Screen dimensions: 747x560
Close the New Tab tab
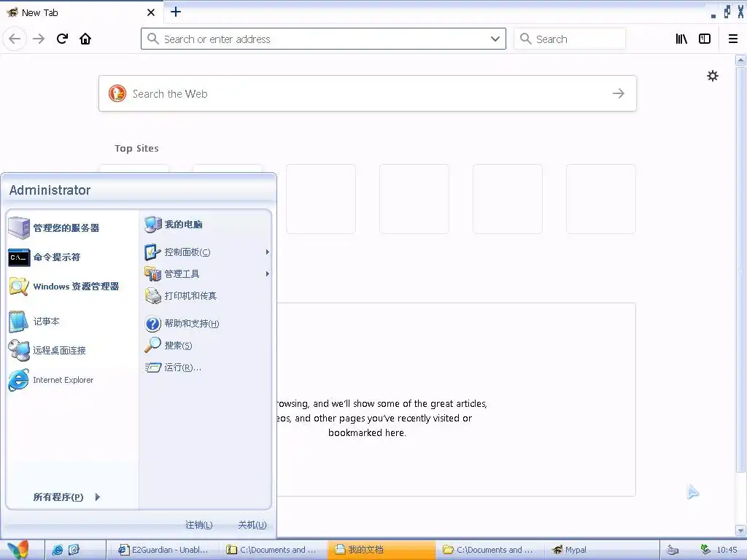tap(151, 12)
